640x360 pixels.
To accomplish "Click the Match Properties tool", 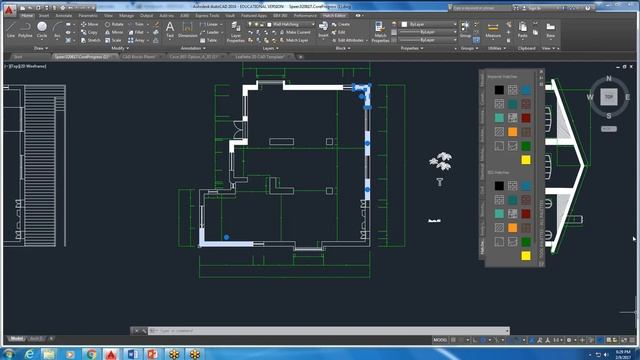I will click(380, 32).
